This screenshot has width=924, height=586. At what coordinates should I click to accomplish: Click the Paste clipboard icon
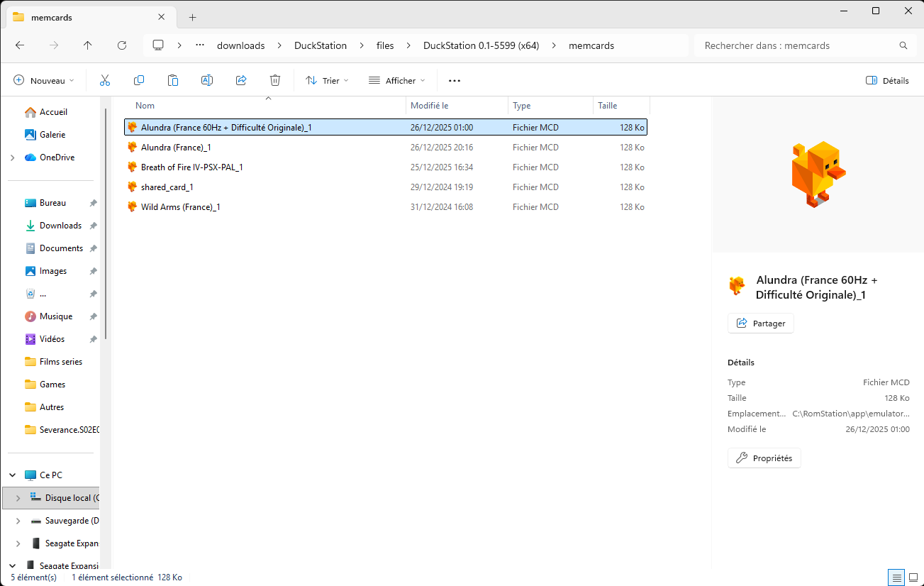point(173,81)
